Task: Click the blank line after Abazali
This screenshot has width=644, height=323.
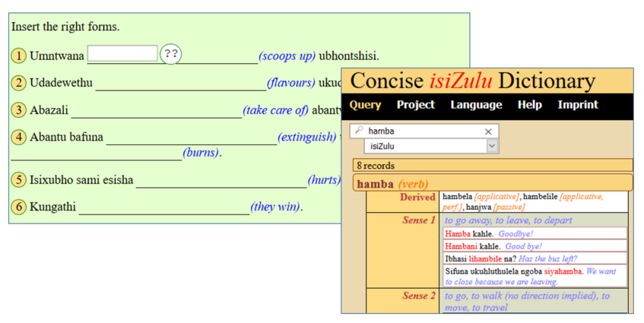Action: pyautogui.click(x=157, y=112)
